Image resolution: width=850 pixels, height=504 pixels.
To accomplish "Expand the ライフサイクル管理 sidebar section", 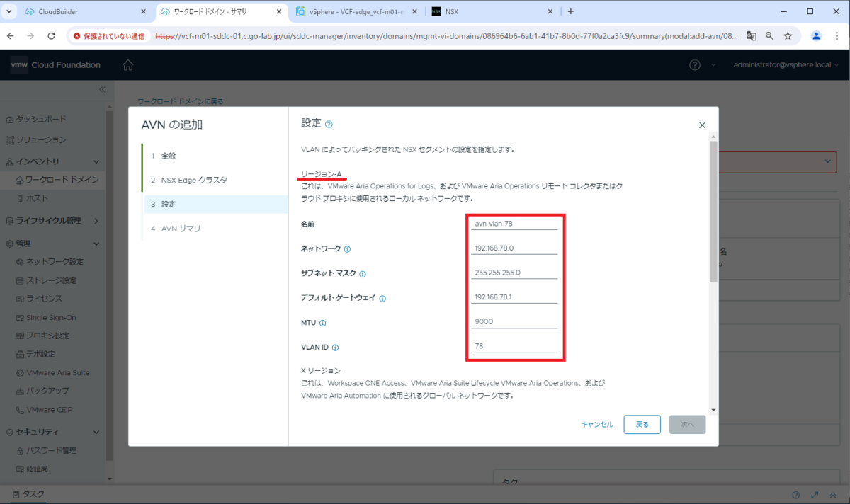I will point(96,221).
